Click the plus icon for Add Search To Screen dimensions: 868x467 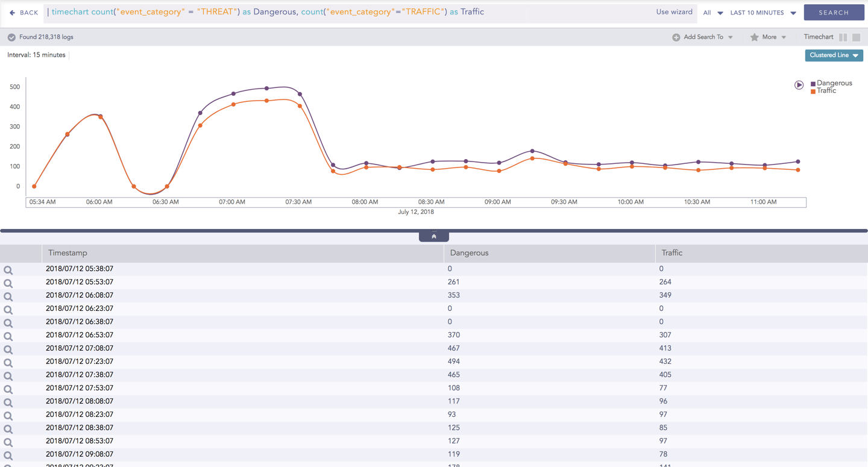(x=676, y=37)
